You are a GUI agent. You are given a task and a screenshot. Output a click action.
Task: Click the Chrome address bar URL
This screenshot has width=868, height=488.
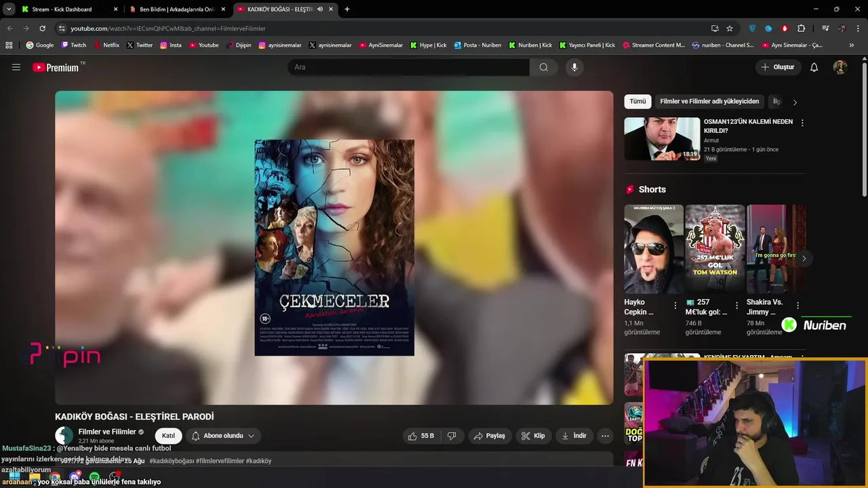coord(167,28)
